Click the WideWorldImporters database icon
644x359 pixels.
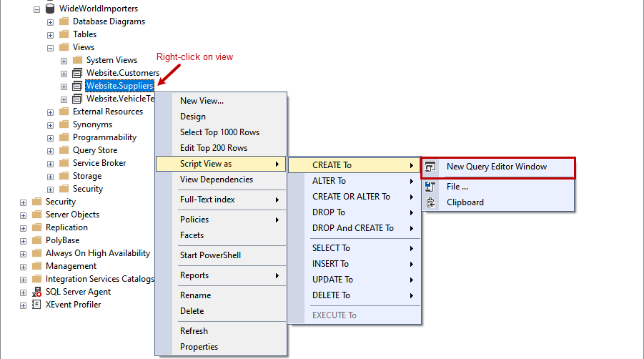pyautogui.click(x=50, y=8)
